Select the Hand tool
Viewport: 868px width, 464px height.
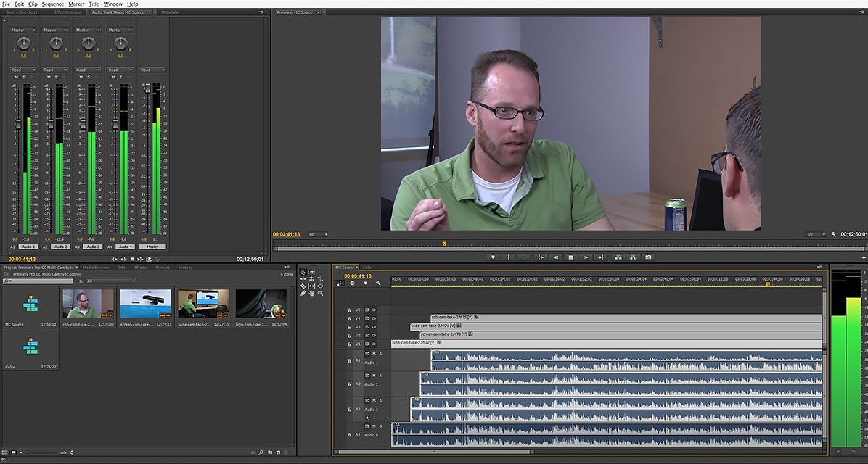coord(311,294)
